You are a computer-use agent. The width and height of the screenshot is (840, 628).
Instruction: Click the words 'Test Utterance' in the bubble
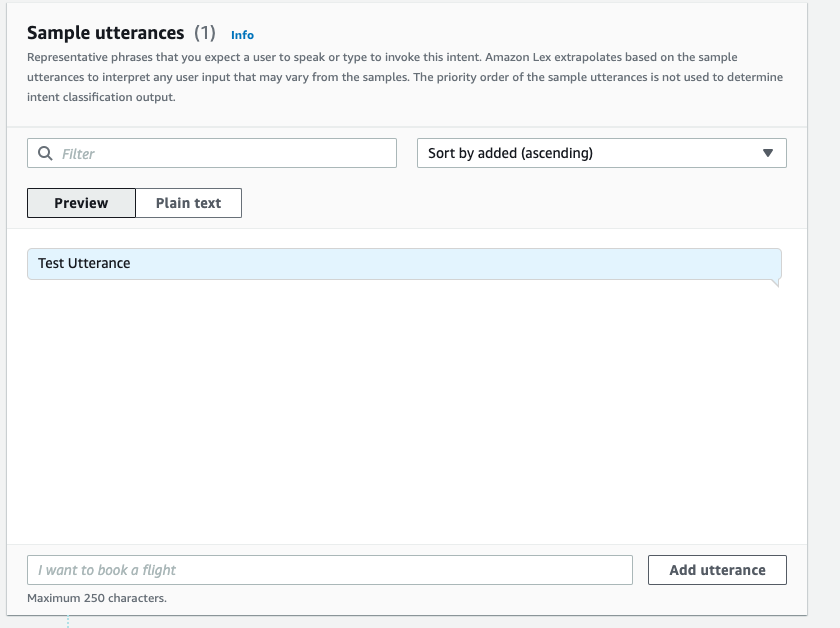84,263
